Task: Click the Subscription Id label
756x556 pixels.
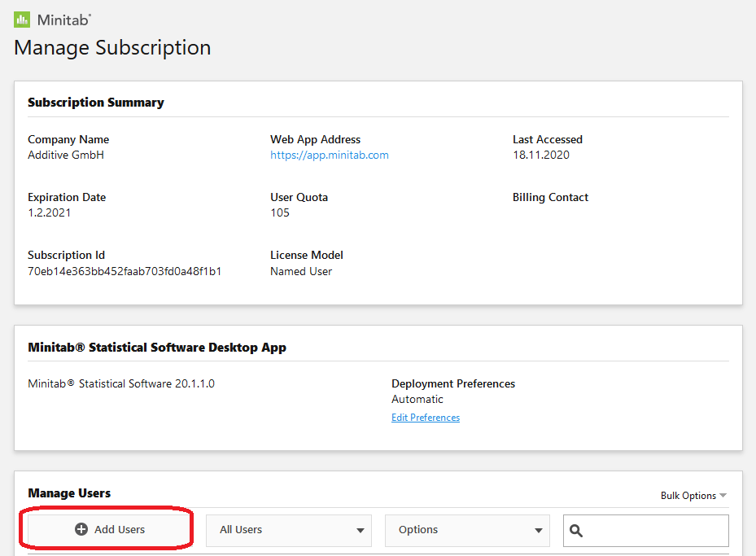Action: (66, 255)
